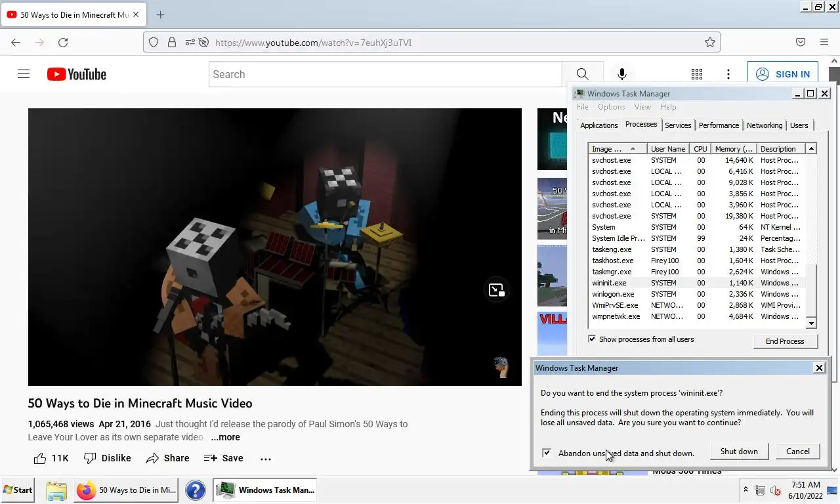
Task: Click the browser back arrow
Action: point(16,43)
